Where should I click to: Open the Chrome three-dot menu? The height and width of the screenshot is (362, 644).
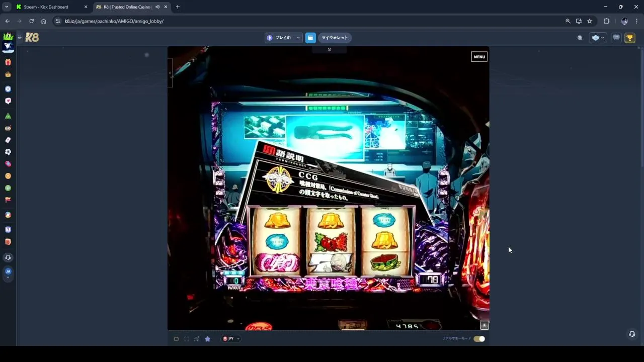point(636,21)
